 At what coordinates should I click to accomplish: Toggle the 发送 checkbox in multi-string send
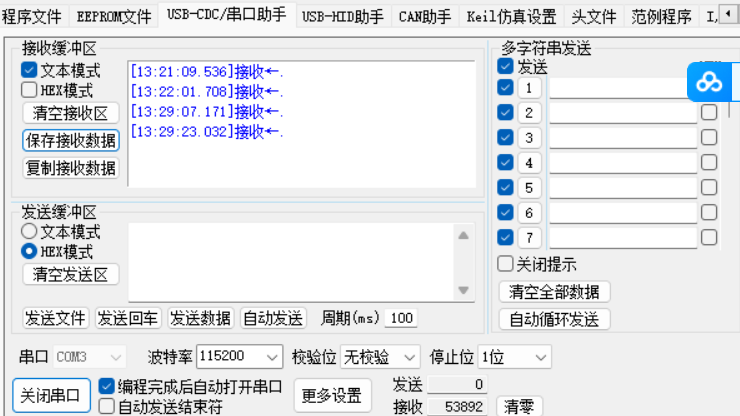point(505,66)
